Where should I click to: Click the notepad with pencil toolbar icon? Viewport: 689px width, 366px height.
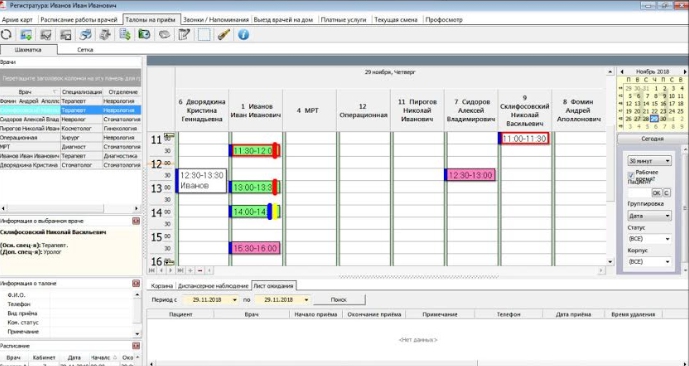pos(184,34)
